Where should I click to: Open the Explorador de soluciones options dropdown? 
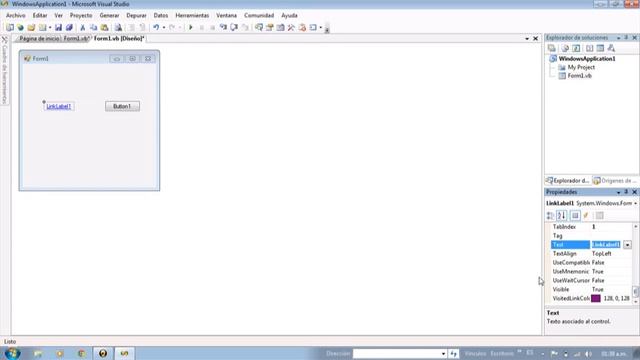click(619, 38)
